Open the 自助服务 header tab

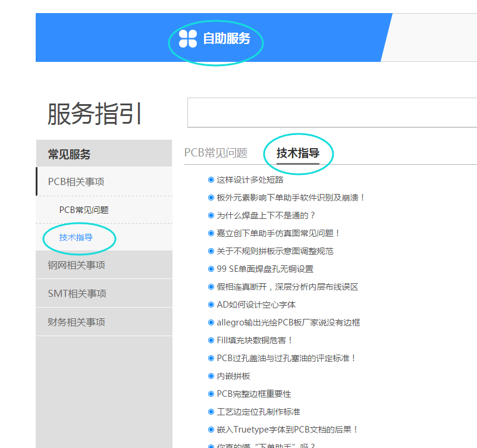click(x=227, y=39)
